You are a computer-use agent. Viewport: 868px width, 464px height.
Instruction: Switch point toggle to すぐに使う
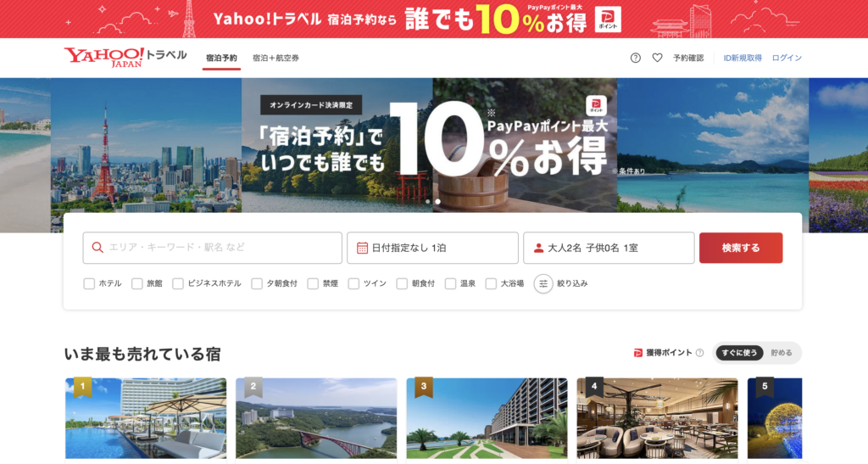coord(739,353)
